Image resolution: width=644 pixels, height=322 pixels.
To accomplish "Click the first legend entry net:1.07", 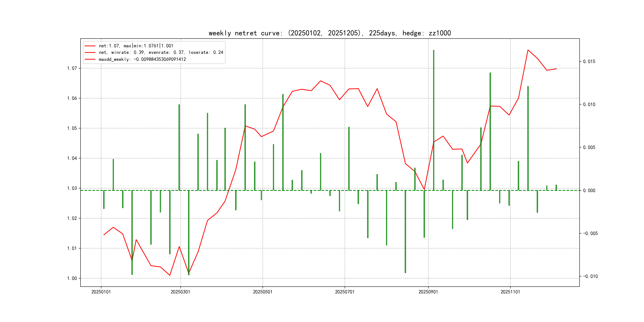I will click(136, 46).
